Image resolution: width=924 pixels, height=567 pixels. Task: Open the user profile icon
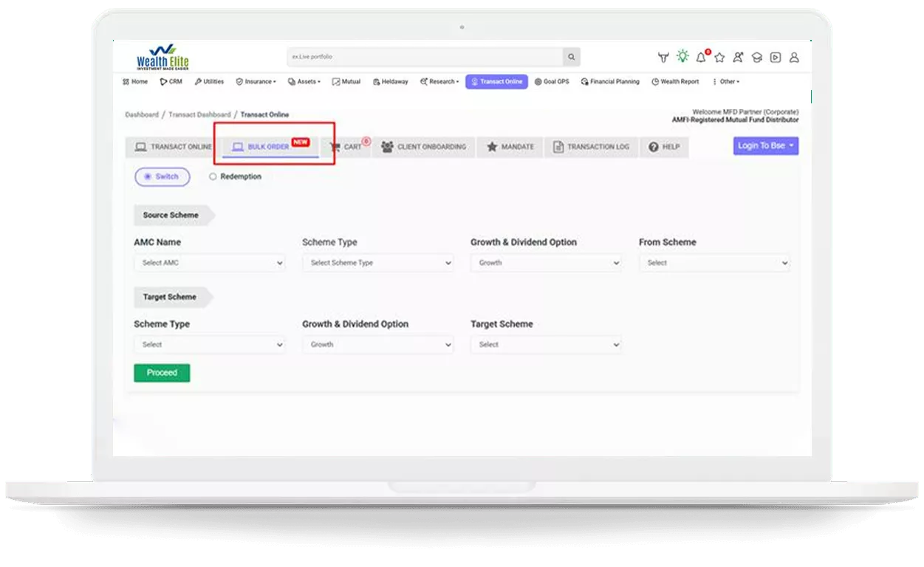[x=794, y=58]
